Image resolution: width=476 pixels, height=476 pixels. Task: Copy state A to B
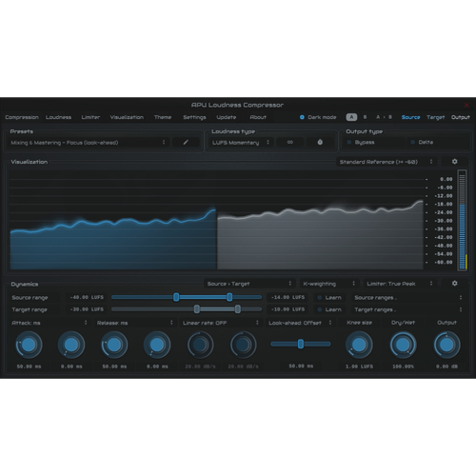(x=384, y=117)
